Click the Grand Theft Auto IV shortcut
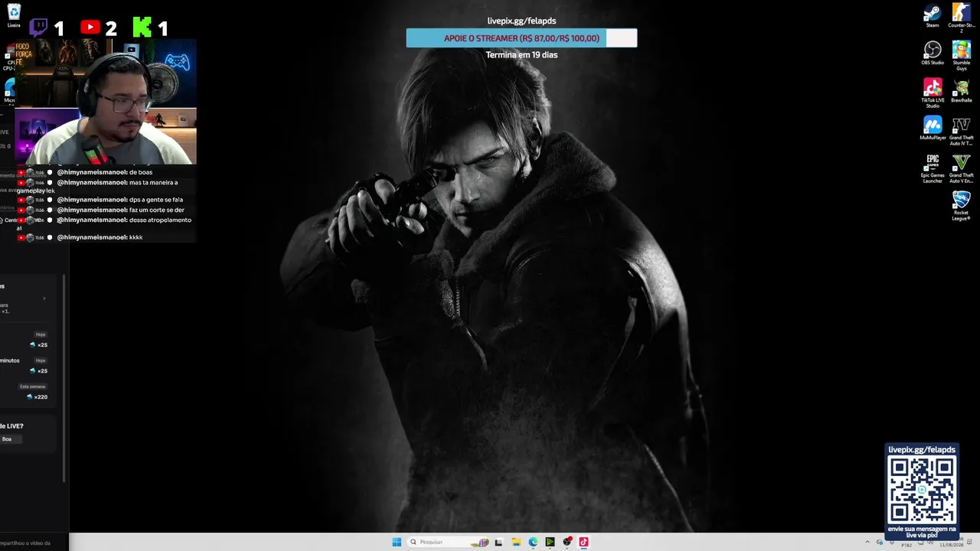 (962, 131)
